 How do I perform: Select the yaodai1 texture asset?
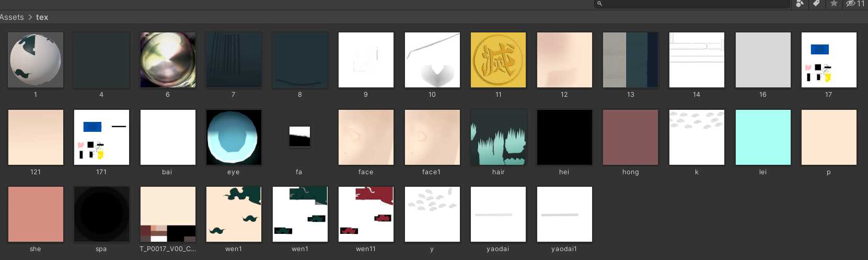point(564,214)
